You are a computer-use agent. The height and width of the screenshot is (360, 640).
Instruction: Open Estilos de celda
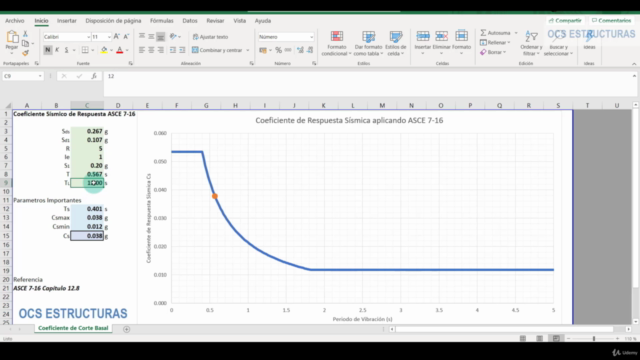(x=396, y=43)
